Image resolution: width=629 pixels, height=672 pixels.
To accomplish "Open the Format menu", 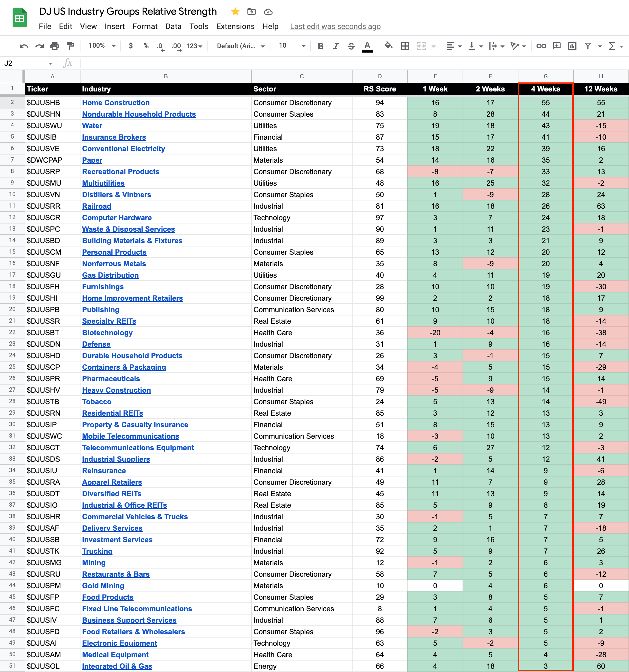I will (x=145, y=26).
